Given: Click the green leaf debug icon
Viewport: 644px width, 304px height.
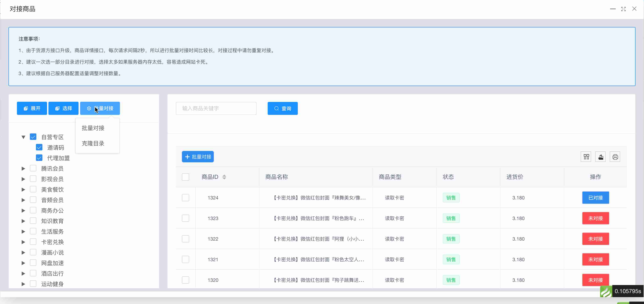Looking at the screenshot, I should pyautogui.click(x=606, y=291).
